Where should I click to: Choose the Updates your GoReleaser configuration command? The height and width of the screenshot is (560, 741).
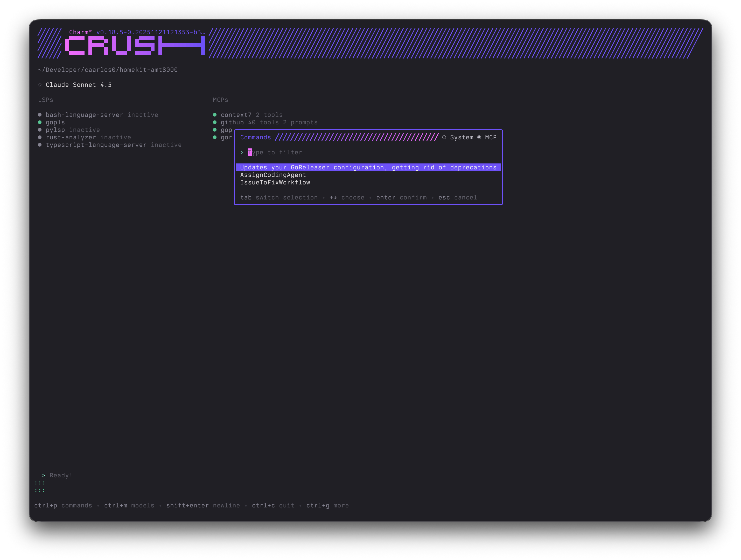click(x=368, y=167)
